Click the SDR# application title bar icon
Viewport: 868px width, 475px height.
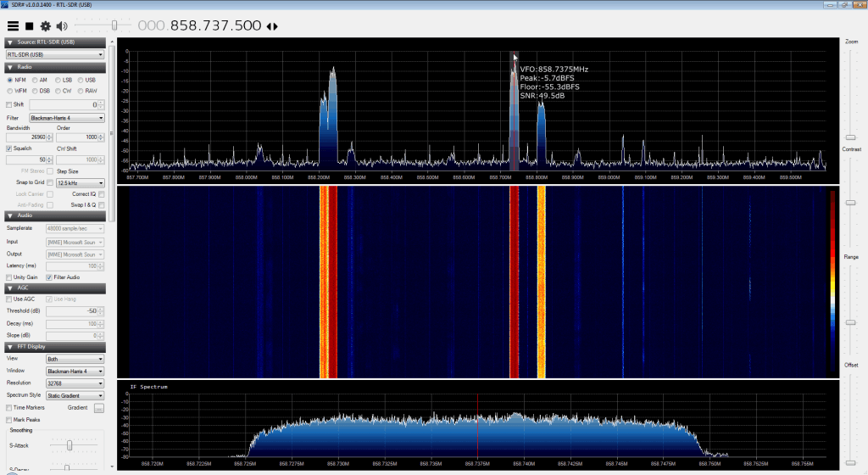coord(4,4)
